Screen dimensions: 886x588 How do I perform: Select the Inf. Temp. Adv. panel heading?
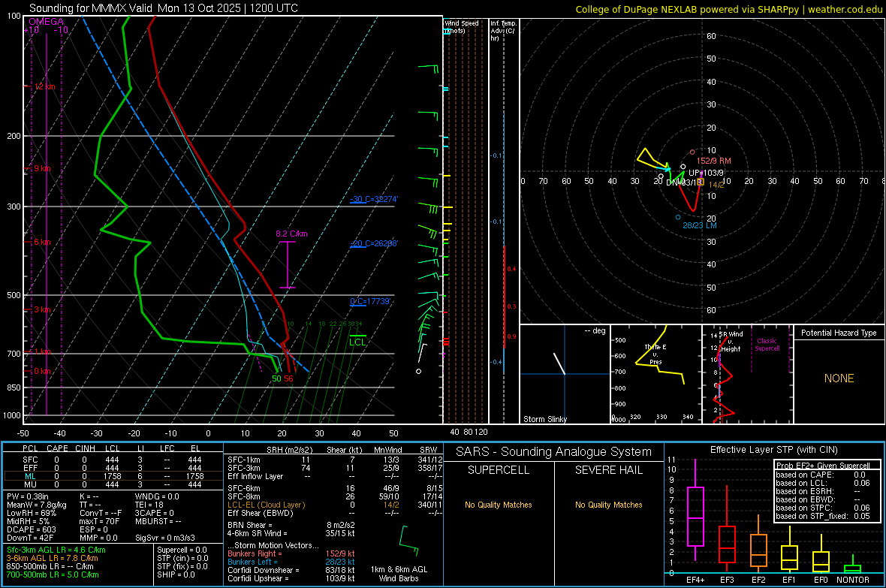point(503,31)
